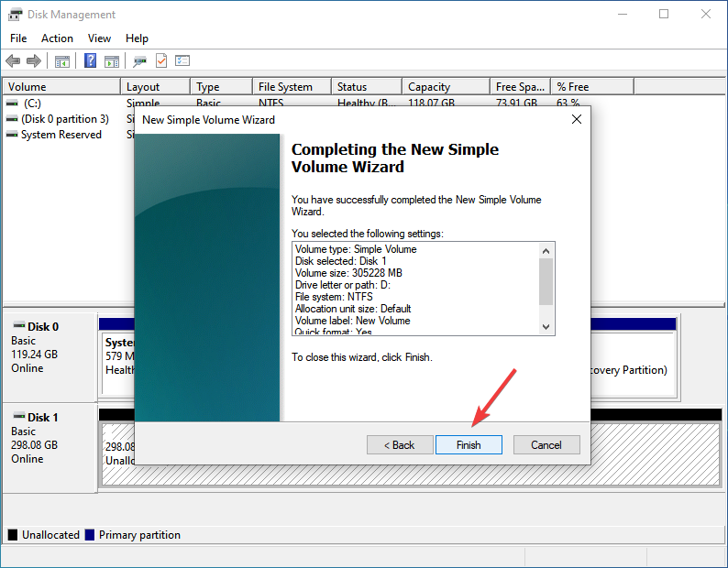This screenshot has height=568, width=728.
Task: Sort by the Capacity column header
Action: tap(447, 87)
